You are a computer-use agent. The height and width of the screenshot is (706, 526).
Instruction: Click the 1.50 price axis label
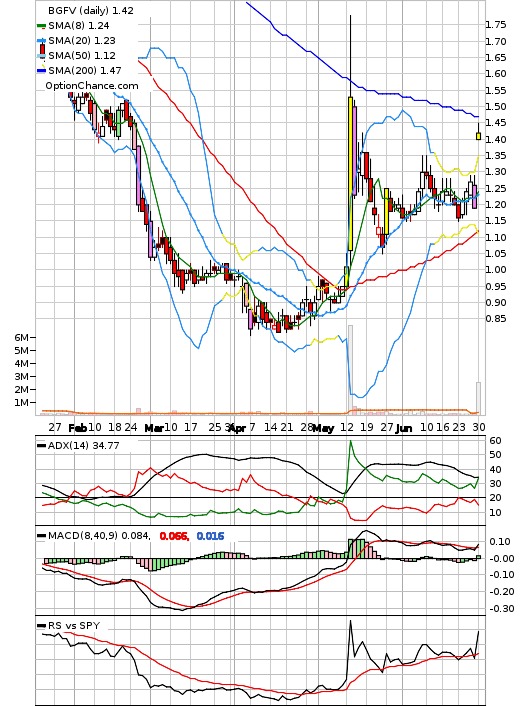coord(495,107)
